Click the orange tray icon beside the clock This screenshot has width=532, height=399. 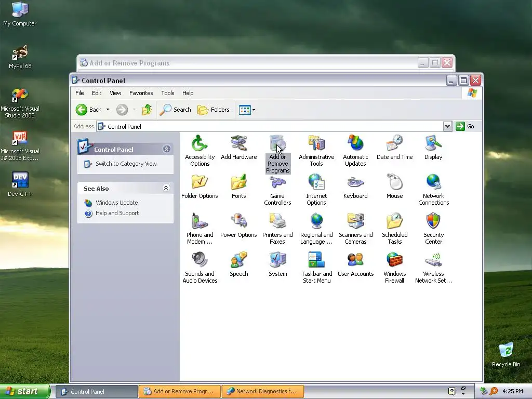click(494, 391)
